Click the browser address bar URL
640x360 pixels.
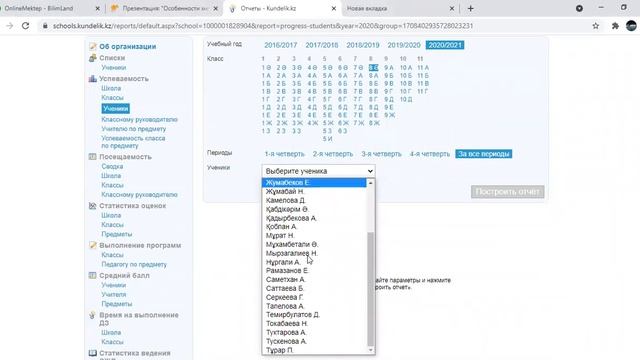click(x=263, y=26)
